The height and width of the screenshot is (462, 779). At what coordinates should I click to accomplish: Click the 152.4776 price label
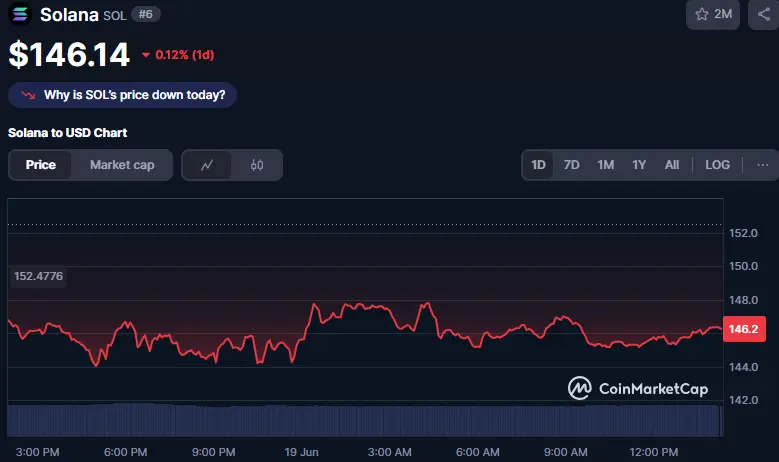[38, 276]
